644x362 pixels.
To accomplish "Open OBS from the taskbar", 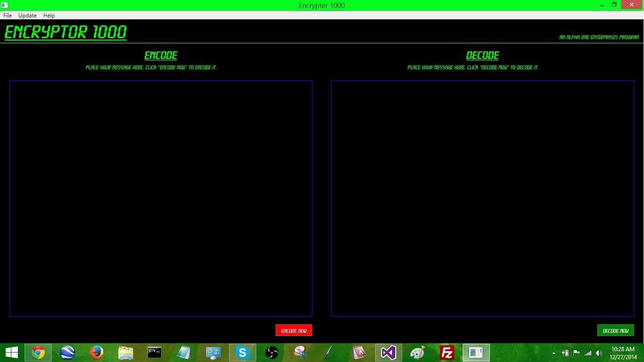I will [271, 352].
